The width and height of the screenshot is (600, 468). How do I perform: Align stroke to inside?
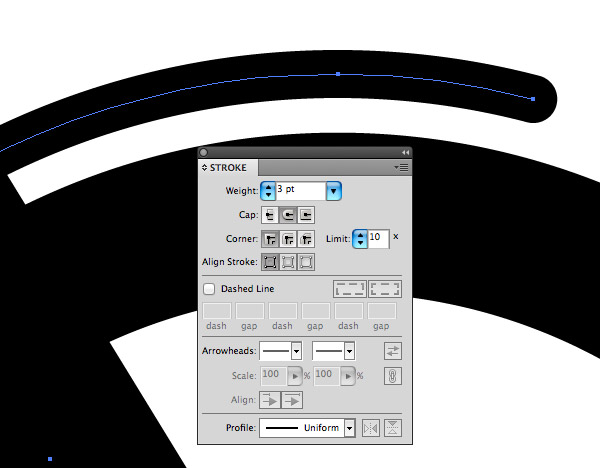[x=288, y=262]
